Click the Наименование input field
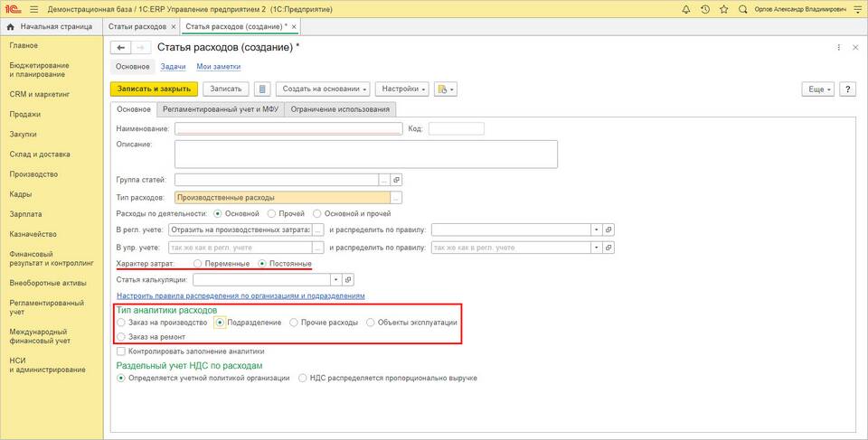Viewport: 868px width, 440px height. tap(288, 128)
